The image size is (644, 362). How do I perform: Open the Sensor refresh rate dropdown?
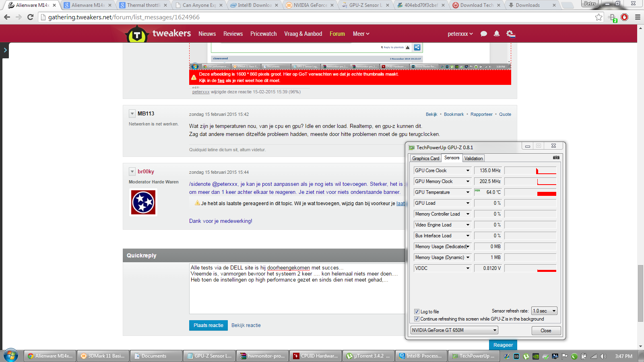click(544, 311)
